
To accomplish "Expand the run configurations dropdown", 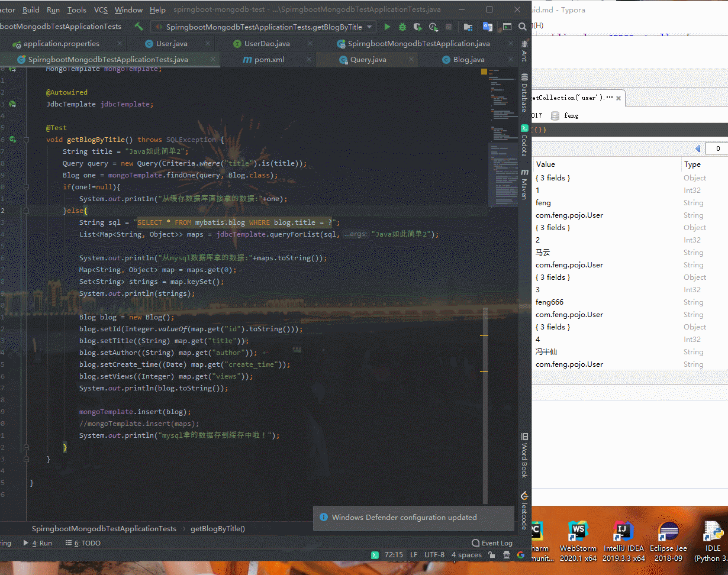I will click(370, 27).
